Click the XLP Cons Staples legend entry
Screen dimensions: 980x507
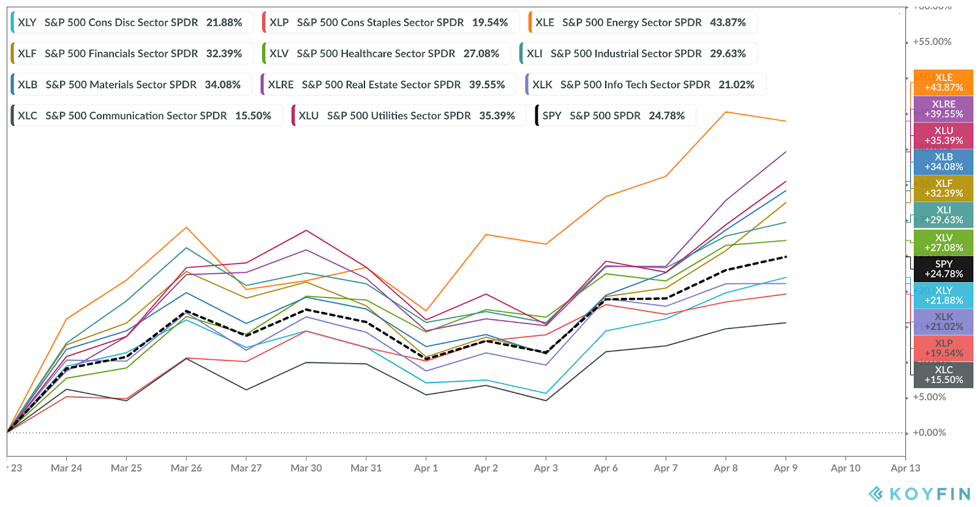[389, 23]
